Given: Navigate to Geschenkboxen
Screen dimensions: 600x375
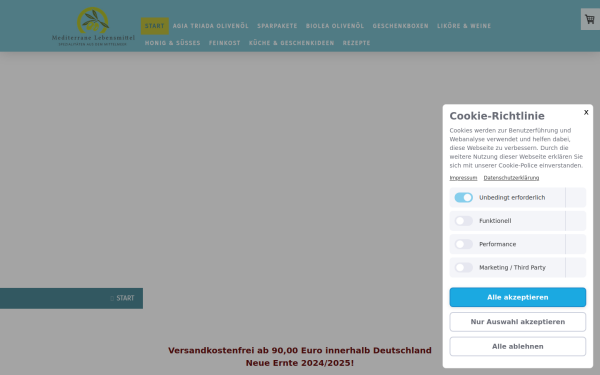Looking at the screenshot, I should [x=400, y=26].
